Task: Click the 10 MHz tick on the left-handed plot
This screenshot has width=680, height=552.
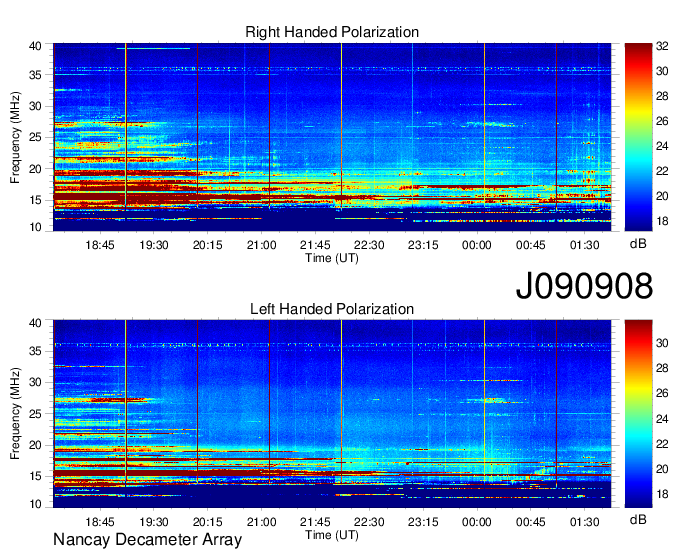Action: 35,504
